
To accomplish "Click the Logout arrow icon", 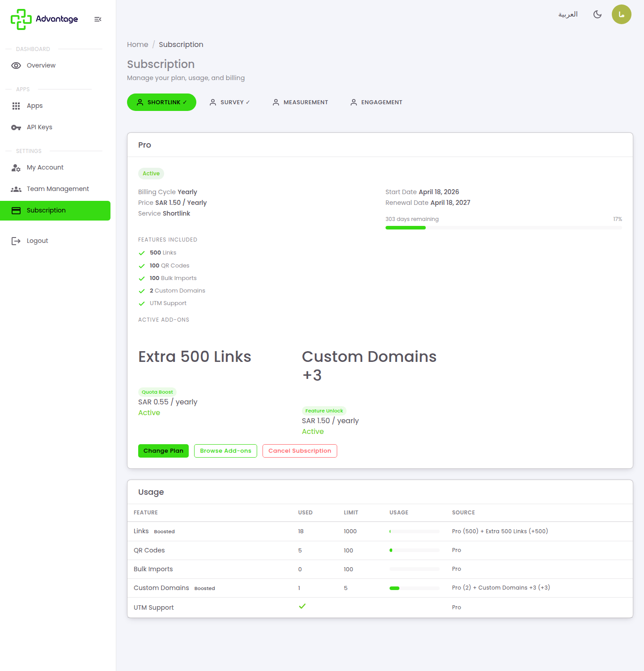I will click(16, 241).
